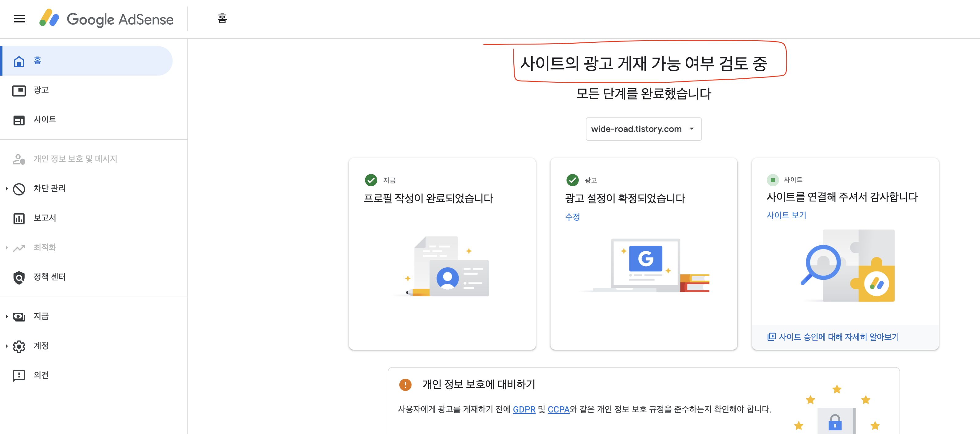Click the 광고 설정이 확정되었습니다 heading
The width and height of the screenshot is (980, 434).
[x=625, y=198]
